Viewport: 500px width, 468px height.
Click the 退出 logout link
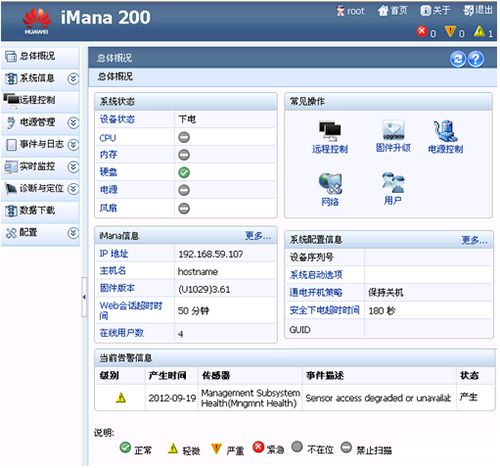478,11
